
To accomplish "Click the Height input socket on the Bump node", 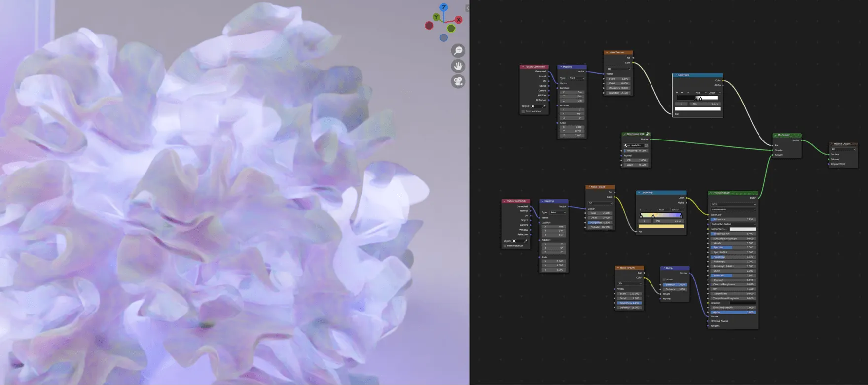I will [x=660, y=294].
